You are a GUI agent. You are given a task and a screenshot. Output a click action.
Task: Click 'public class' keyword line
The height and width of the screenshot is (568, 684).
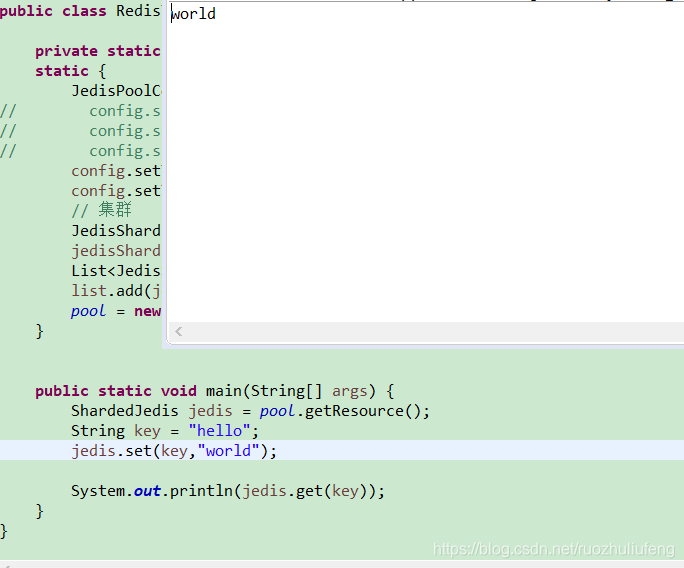(x=80, y=11)
